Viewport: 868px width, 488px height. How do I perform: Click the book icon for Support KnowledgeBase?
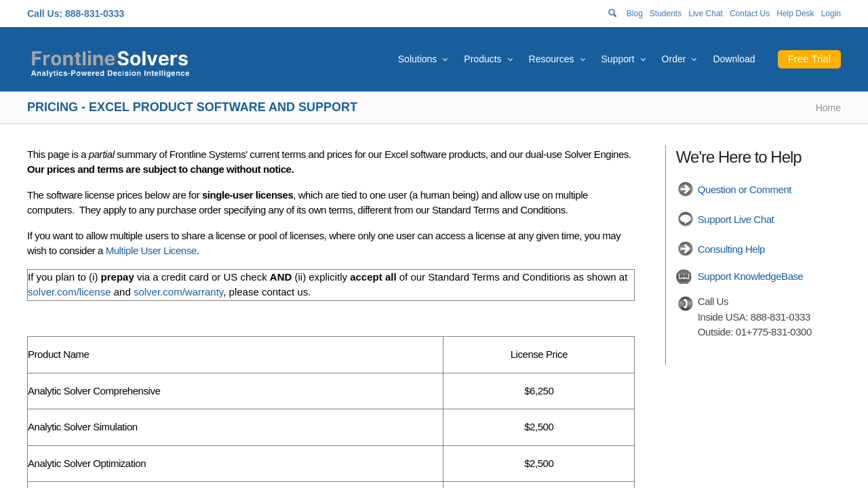(684, 277)
